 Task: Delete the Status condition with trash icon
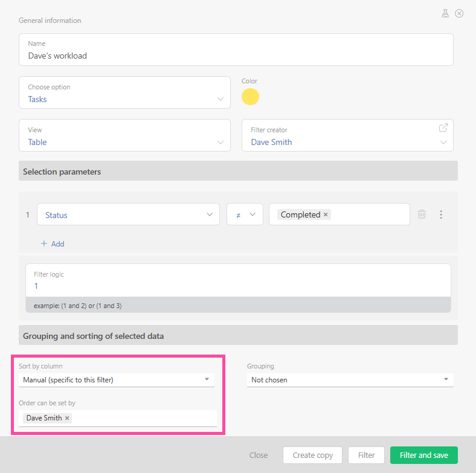point(422,214)
